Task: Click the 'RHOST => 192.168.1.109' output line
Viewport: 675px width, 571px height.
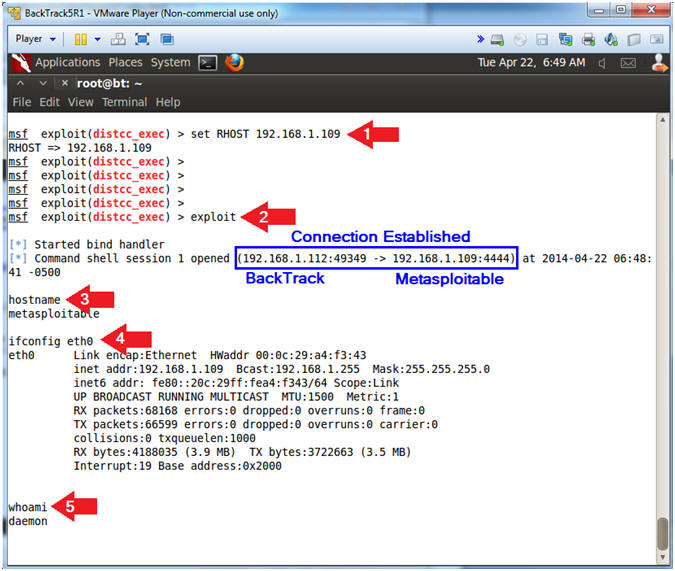Action: click(80, 148)
